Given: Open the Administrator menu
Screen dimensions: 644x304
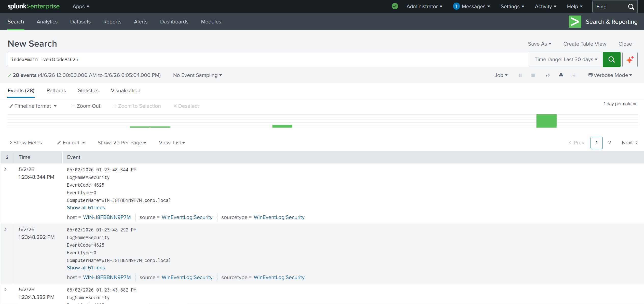Looking at the screenshot, I should point(424,7).
